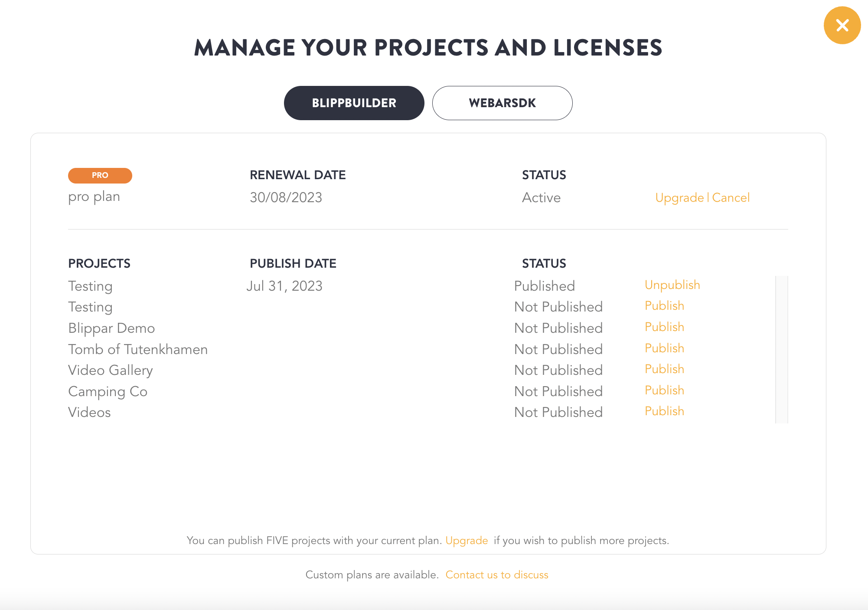Publish the unpublished Testing project
The image size is (868, 610).
tap(664, 306)
